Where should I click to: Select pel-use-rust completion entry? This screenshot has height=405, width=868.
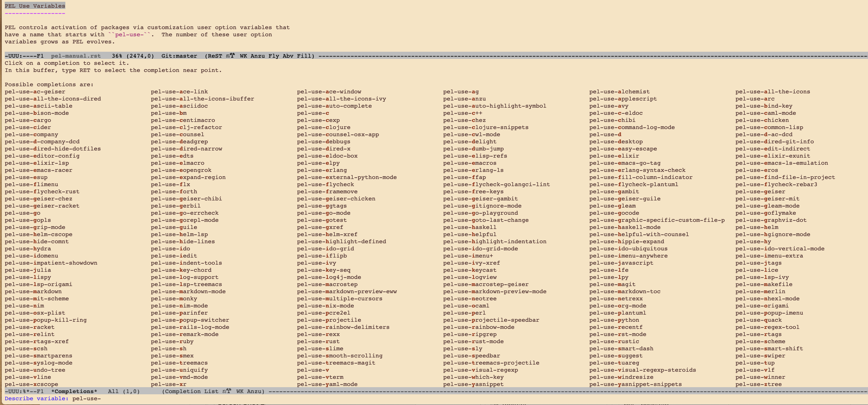tap(318, 341)
